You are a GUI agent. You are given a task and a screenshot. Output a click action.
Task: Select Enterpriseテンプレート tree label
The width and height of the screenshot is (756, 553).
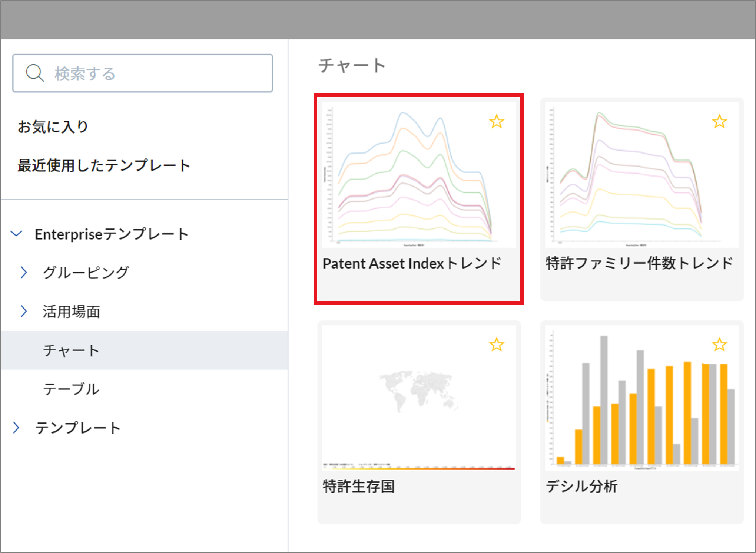(112, 234)
